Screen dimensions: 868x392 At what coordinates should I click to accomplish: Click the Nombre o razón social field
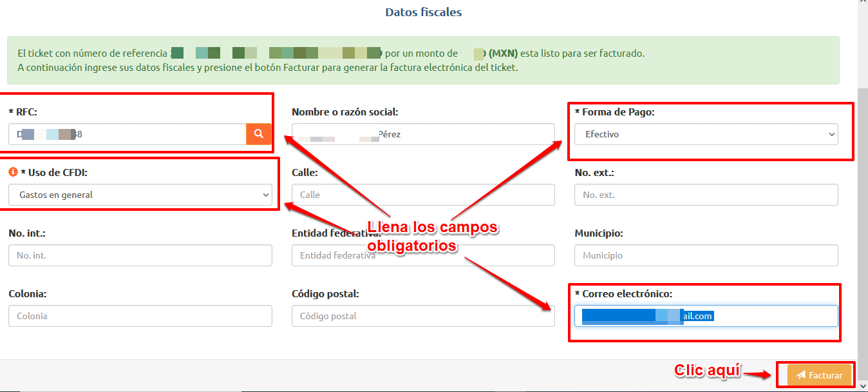coord(423,134)
